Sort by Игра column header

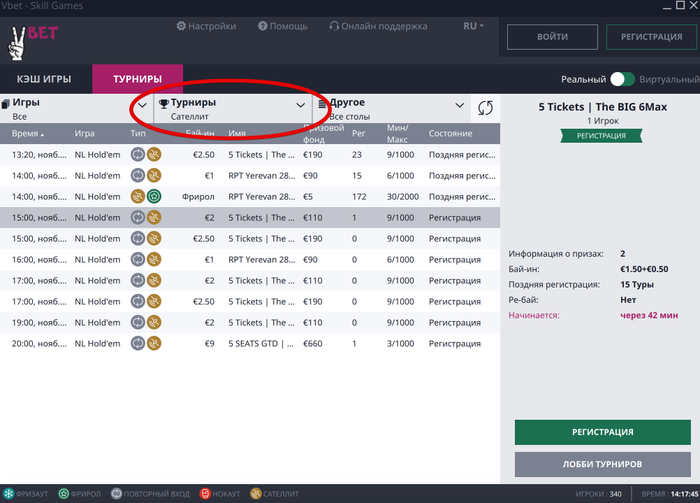pyautogui.click(x=84, y=133)
